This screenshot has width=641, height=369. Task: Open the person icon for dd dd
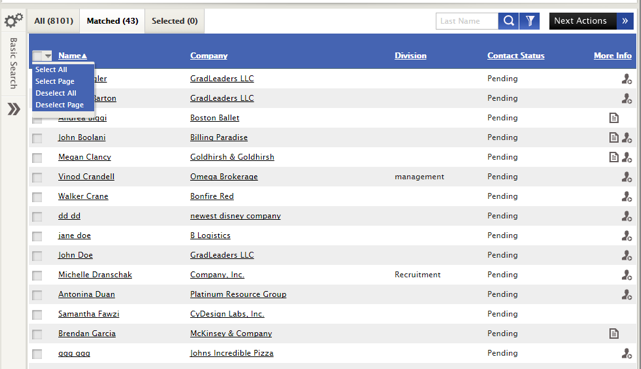point(627,216)
